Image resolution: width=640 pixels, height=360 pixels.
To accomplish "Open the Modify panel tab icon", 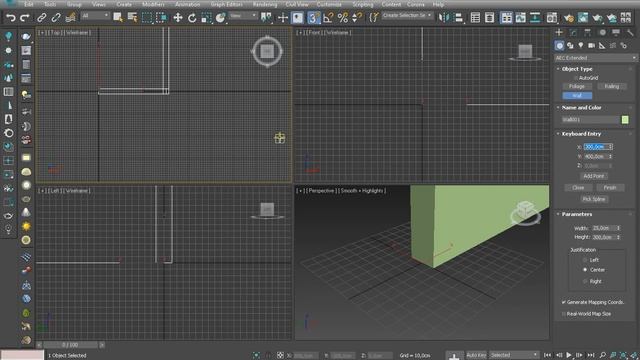I will point(573,32).
